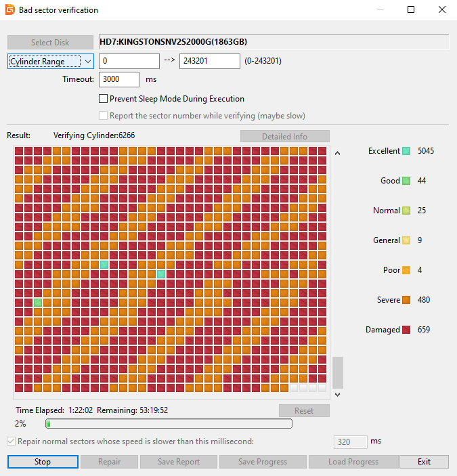This screenshot has width=457, height=476.
Task: Click the verification progress bar
Action: 169,423
